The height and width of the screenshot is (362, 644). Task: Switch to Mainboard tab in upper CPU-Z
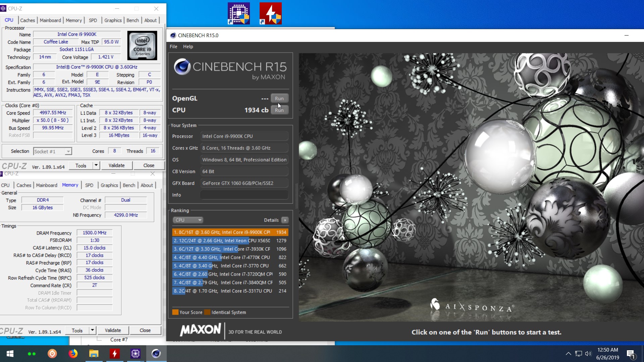[x=50, y=20]
